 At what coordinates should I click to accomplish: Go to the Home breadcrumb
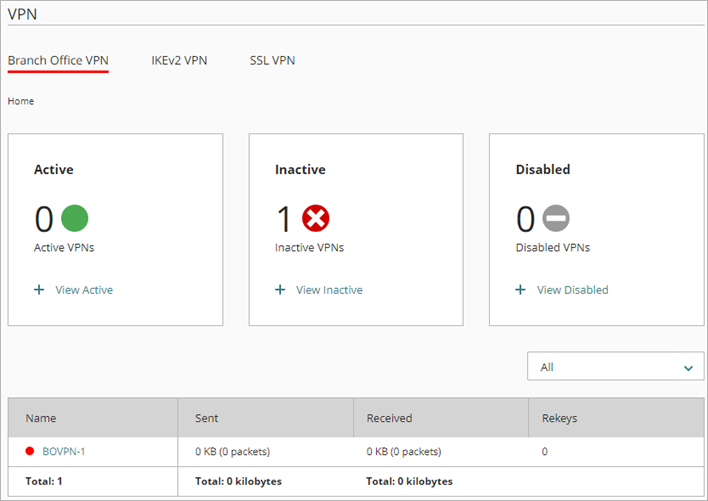click(20, 101)
